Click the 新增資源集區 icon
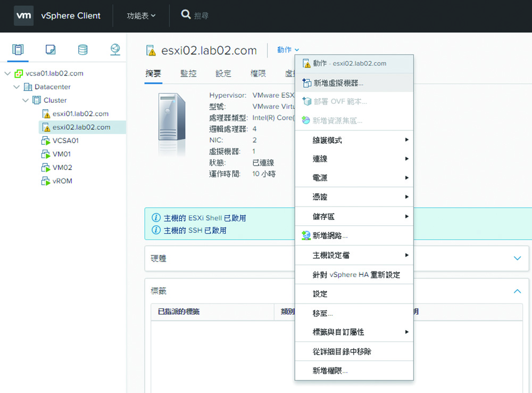The image size is (532, 393). pos(306,120)
